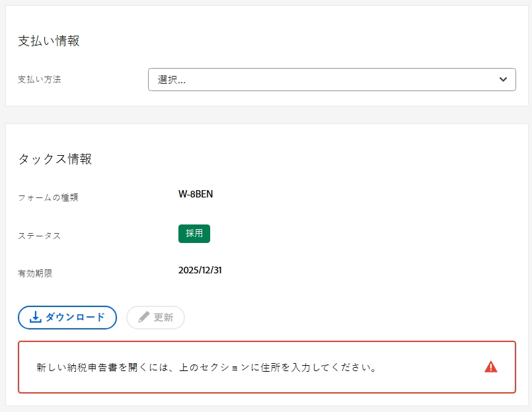This screenshot has height=412, width=532.
Task: Click the W-8BEN form type value
Action: [196, 194]
